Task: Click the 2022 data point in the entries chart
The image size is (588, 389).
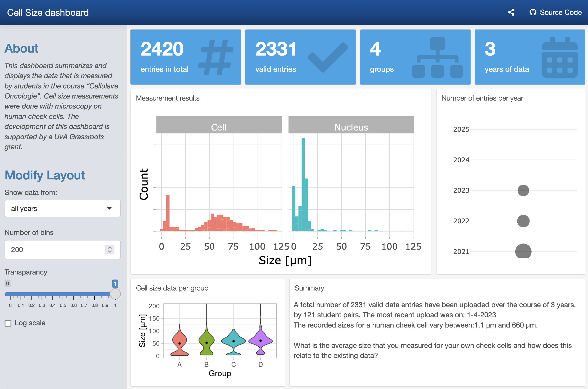Action: (523, 221)
